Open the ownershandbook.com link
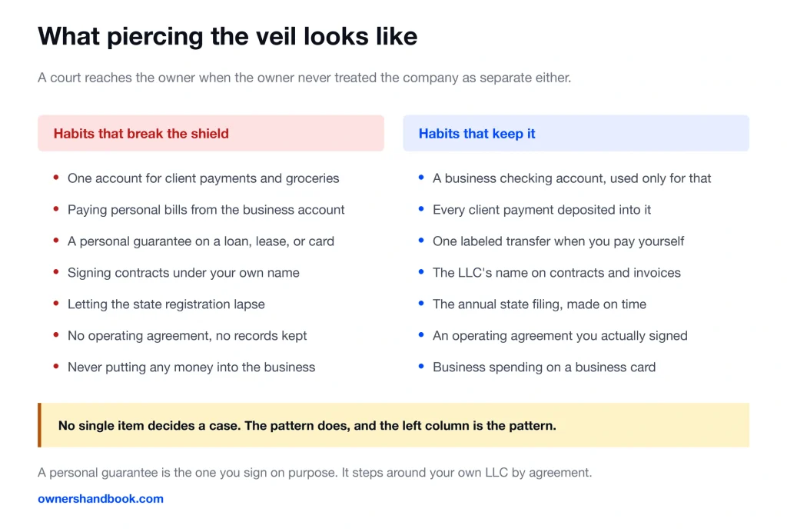This screenshot has width=787, height=532. click(x=101, y=499)
